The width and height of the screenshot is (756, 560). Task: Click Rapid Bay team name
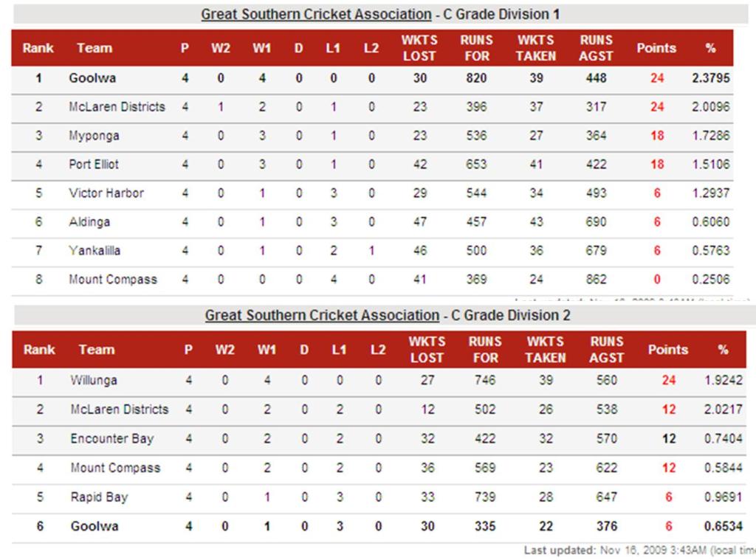point(100,497)
